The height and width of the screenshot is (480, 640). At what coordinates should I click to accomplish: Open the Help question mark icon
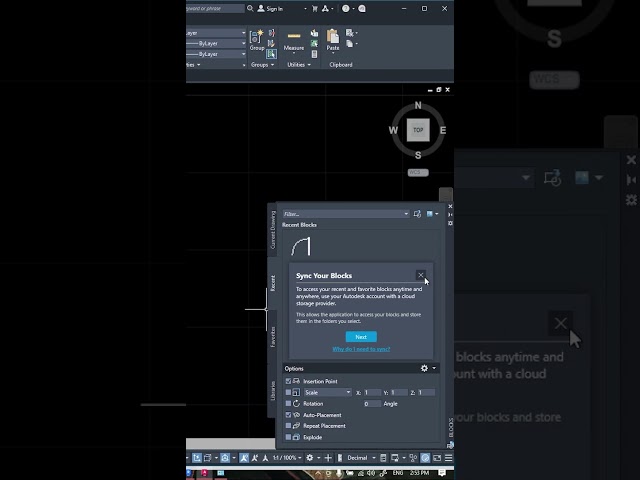point(346,9)
